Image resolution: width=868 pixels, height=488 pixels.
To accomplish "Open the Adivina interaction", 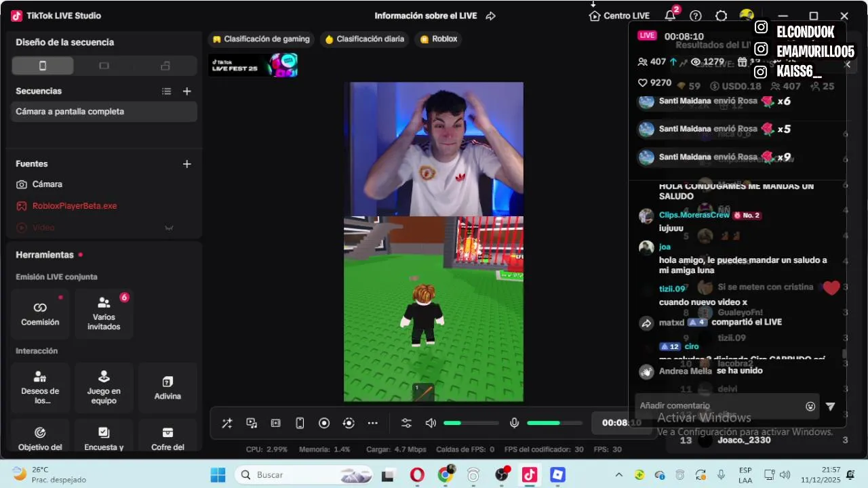I will click(x=167, y=388).
